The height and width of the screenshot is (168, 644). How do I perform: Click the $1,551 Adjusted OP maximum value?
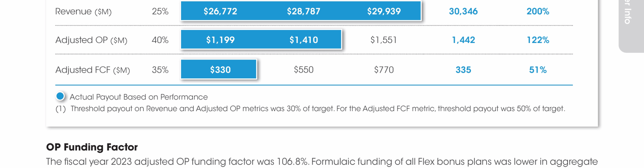384,40
